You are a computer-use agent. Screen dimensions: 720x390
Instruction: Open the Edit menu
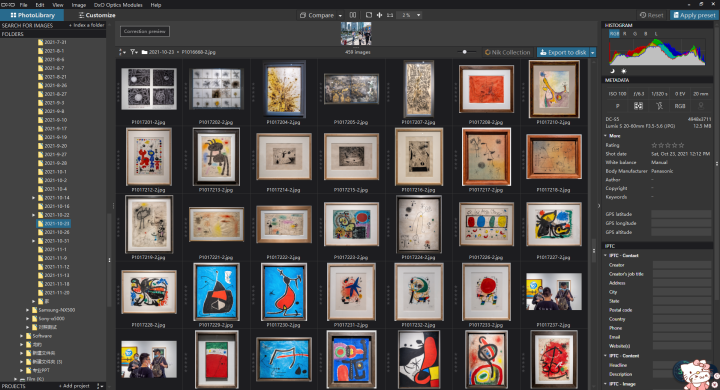click(40, 5)
